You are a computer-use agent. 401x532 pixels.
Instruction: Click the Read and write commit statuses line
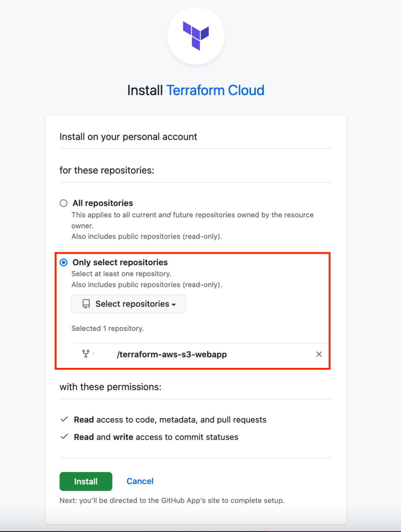(x=156, y=437)
